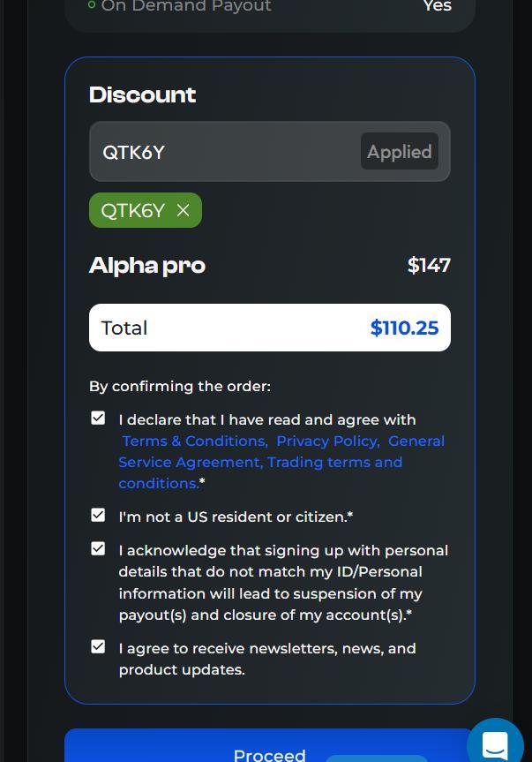Viewport: 532px width, 762px height.
Task: Uncheck the Terms & Conditions agreement checkbox
Action: pyautogui.click(x=98, y=419)
